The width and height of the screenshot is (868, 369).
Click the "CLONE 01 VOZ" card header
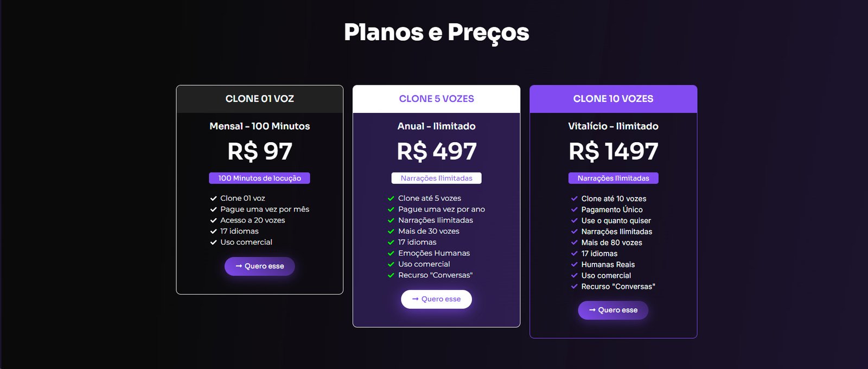click(x=260, y=99)
